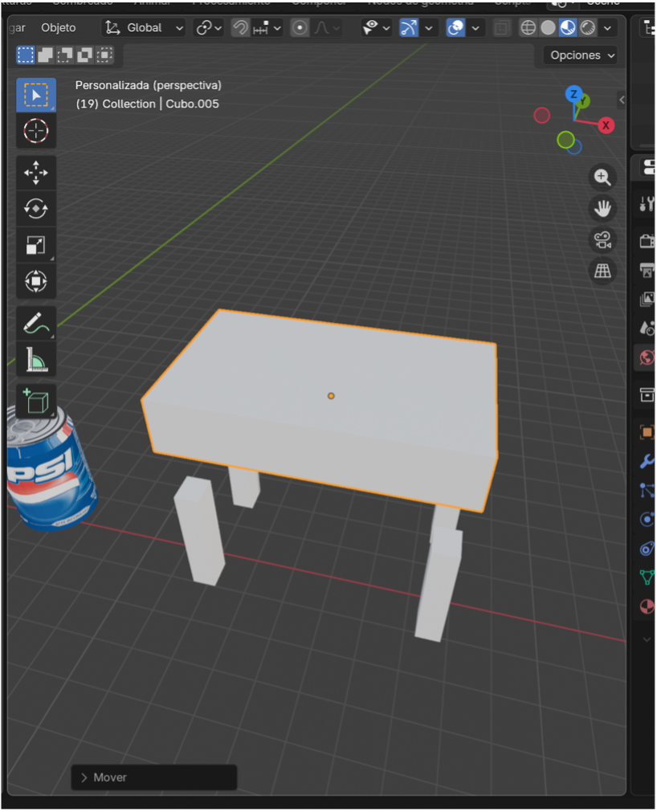This screenshot has width=657, height=812.
Task: Select the Move tool in the toolbar
Action: click(x=35, y=172)
